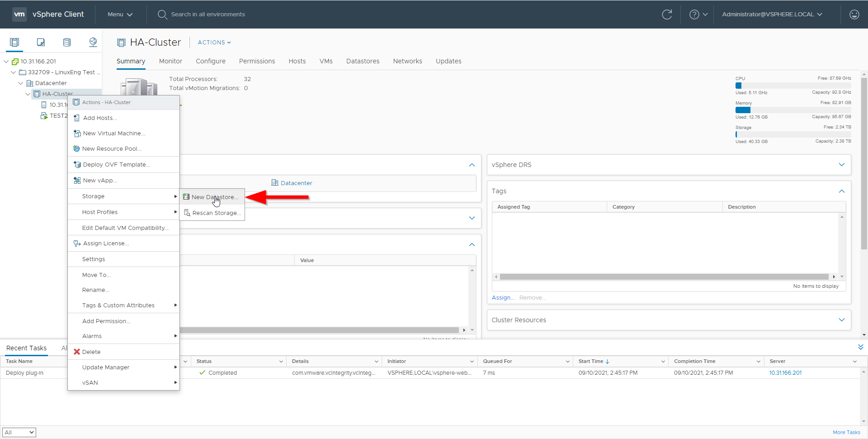This screenshot has height=439, width=868.
Task: Click the More Tasks link
Action: pyautogui.click(x=846, y=432)
